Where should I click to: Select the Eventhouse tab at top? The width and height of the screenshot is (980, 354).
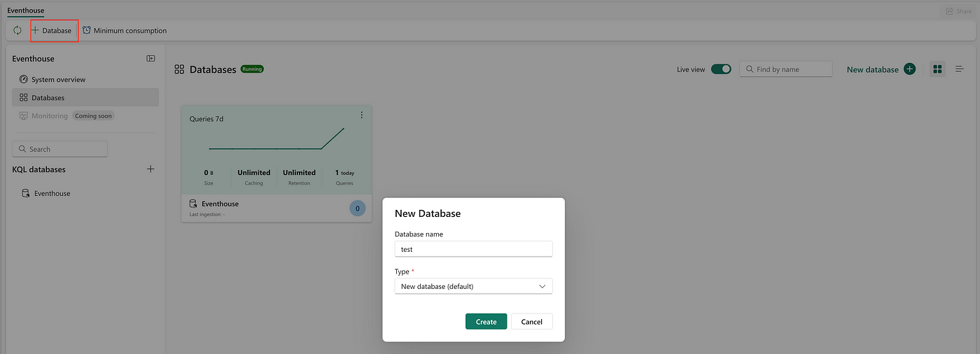pyautogui.click(x=25, y=11)
